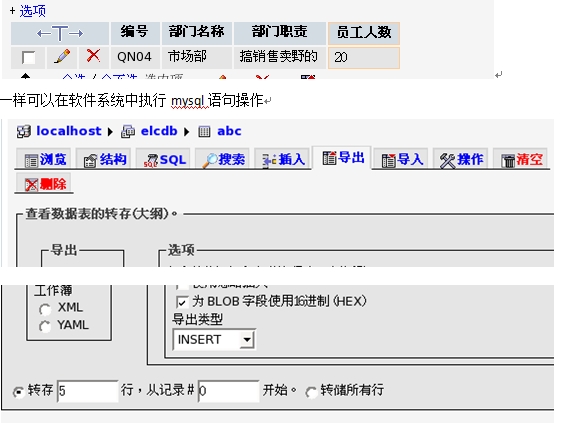Select the YAML export format radio
The width and height of the screenshot is (569, 423).
(45, 326)
